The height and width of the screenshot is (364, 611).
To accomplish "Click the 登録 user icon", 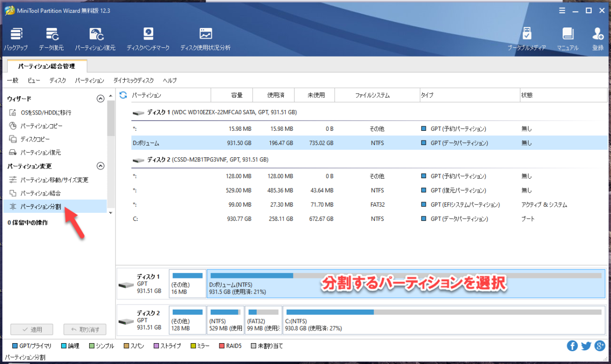I will coord(598,39).
